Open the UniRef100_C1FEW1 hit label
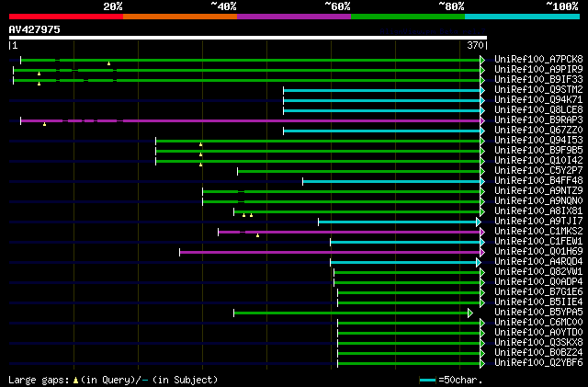The width and height of the screenshot is (588, 387). 538,242
